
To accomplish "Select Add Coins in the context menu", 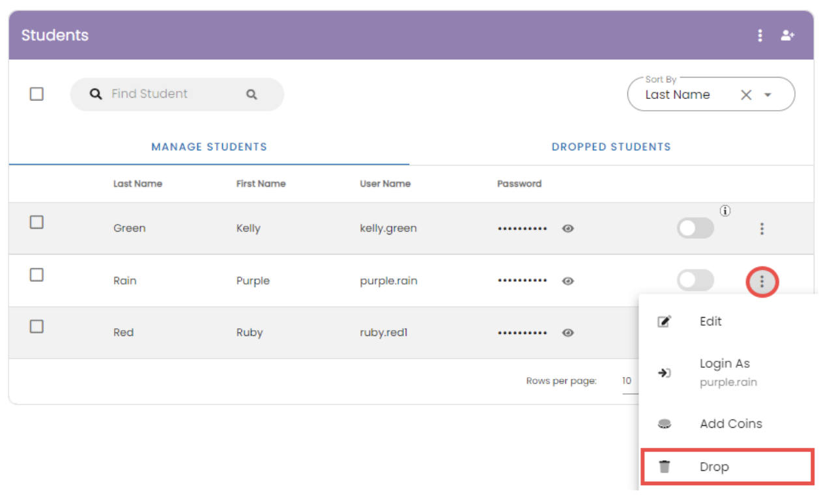I will click(730, 424).
